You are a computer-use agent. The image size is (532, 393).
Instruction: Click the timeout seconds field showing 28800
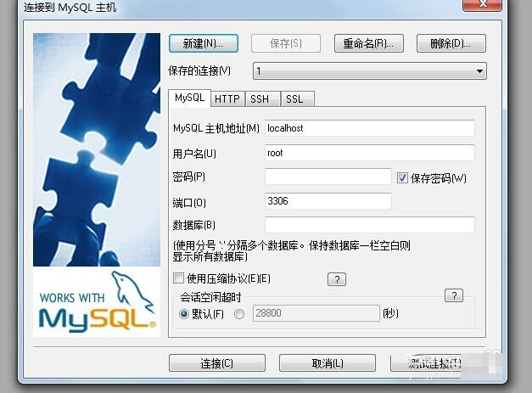316,313
